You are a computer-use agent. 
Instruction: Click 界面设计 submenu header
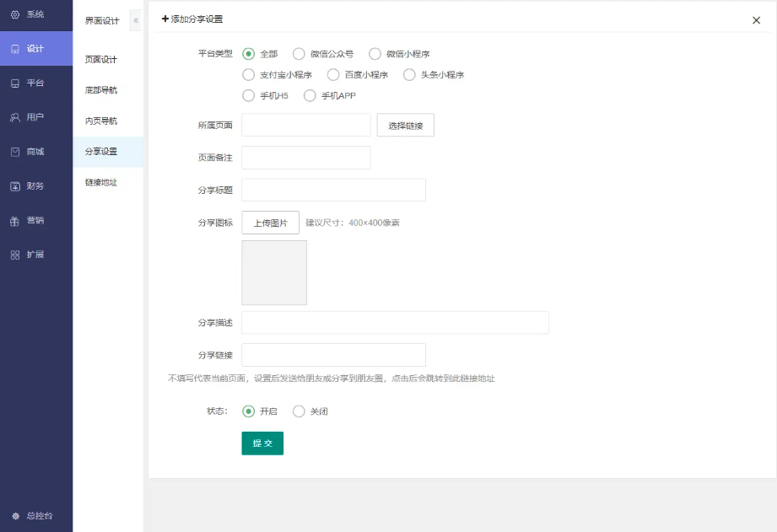(x=102, y=21)
